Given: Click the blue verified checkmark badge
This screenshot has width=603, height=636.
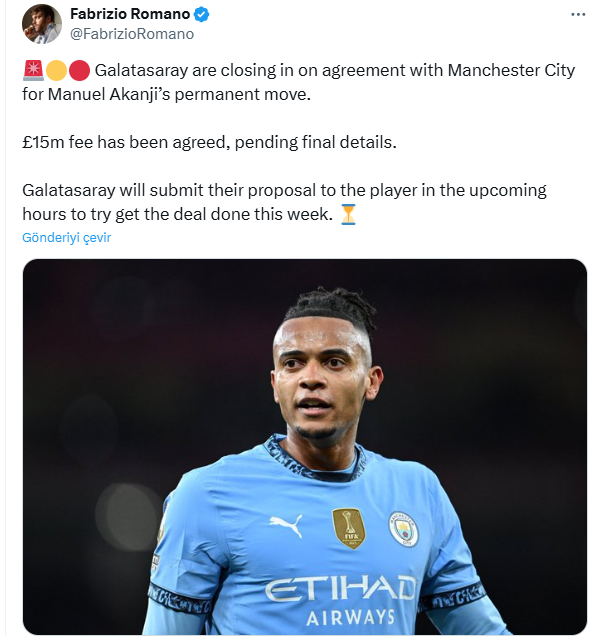Looking at the screenshot, I should pos(201,14).
